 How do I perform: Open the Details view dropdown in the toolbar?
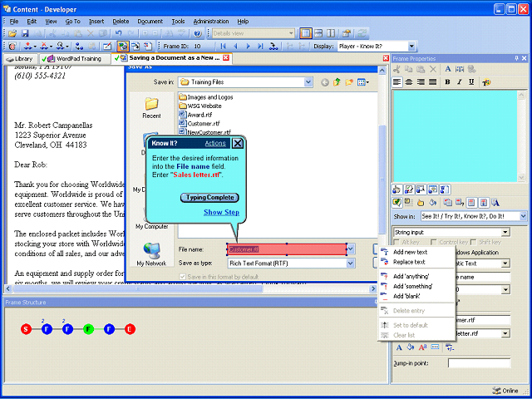pos(291,33)
